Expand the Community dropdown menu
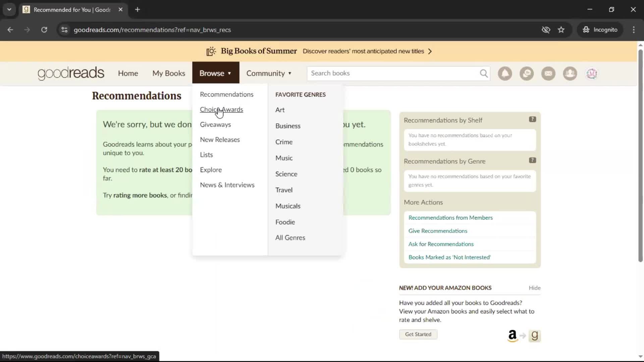This screenshot has width=644, height=362. (x=269, y=73)
